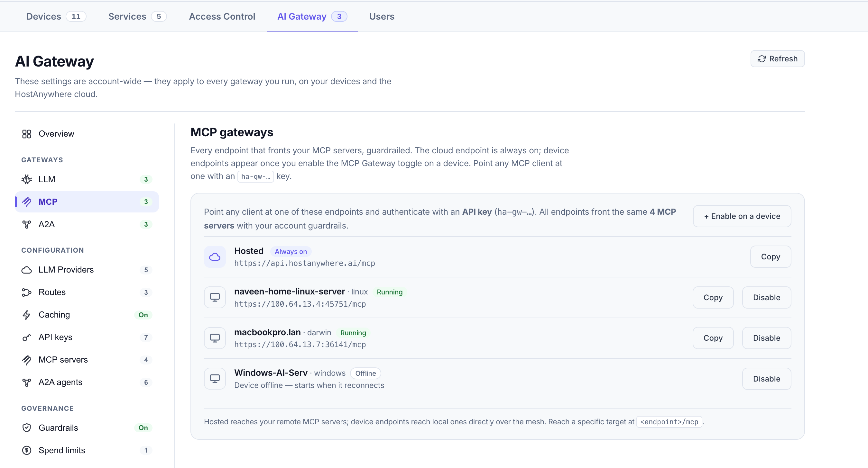Open the Devices tab
The width and height of the screenshot is (868, 468).
[x=56, y=16]
